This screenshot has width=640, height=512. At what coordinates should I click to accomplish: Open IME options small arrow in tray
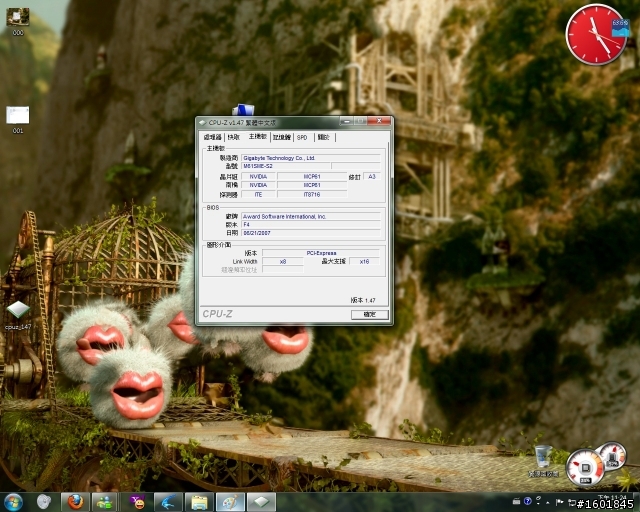[538, 501]
